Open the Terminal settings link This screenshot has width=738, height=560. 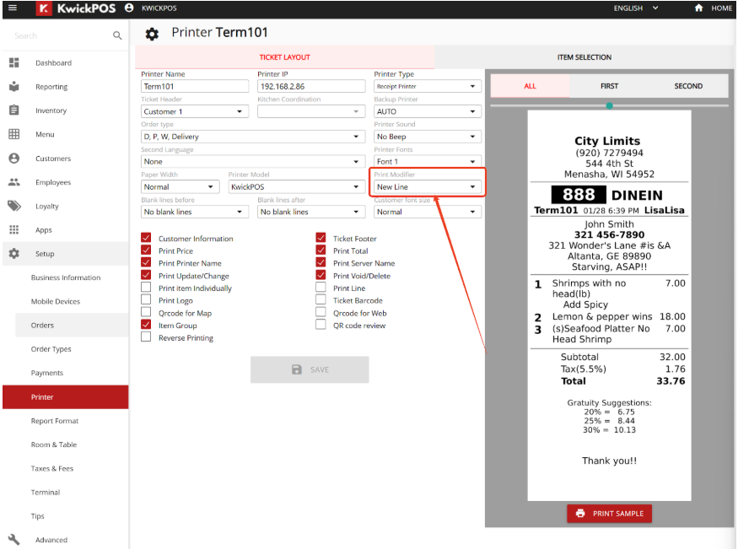pyautogui.click(x=46, y=493)
